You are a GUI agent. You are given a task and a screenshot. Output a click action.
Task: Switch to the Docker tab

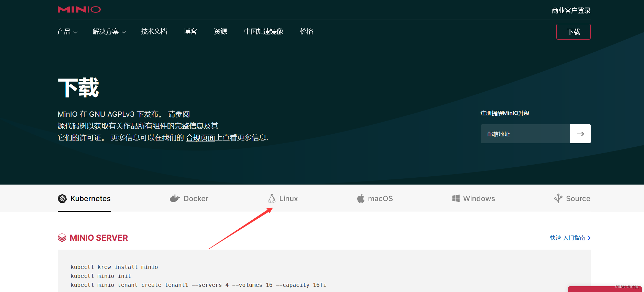(189, 198)
